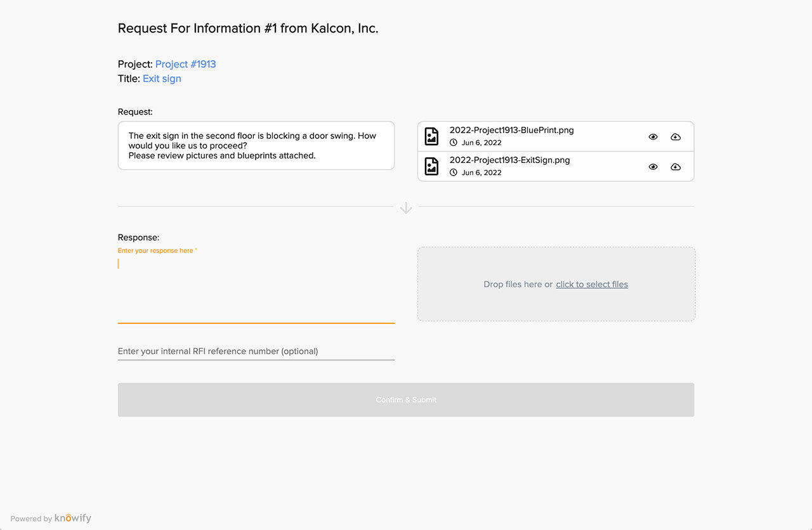Preview the 2022-Project1913-BluePrint.png file with eye icon

(x=653, y=137)
